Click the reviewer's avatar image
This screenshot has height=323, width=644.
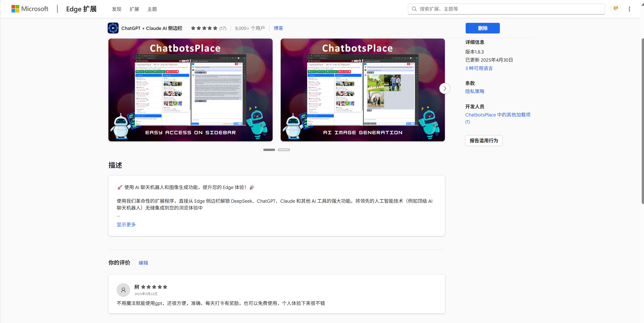[123, 290]
